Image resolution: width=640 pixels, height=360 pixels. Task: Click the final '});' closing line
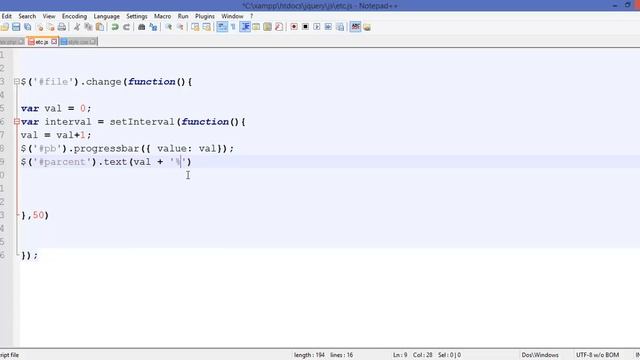[x=29, y=256]
